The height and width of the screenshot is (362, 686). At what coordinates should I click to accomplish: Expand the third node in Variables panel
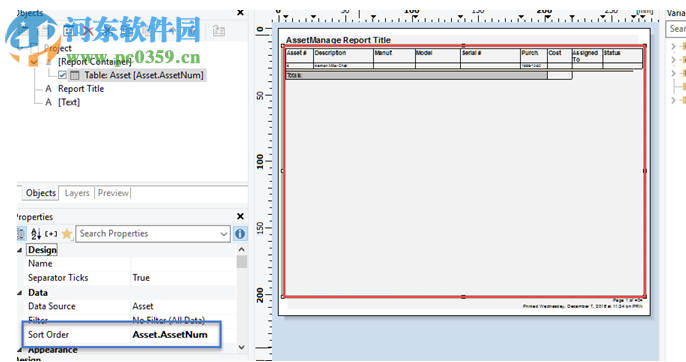coord(673,73)
